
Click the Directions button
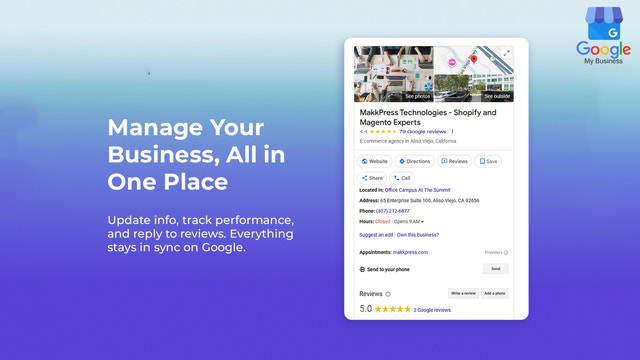(414, 161)
